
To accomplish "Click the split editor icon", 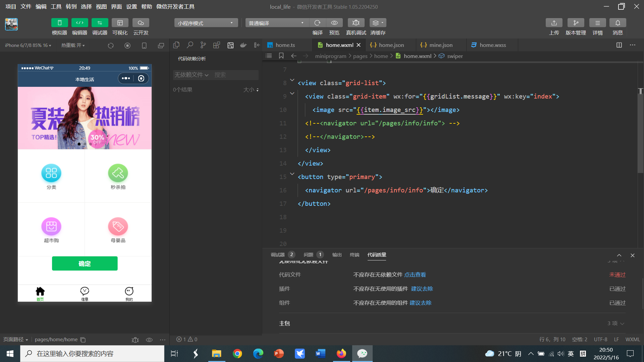I will (619, 45).
